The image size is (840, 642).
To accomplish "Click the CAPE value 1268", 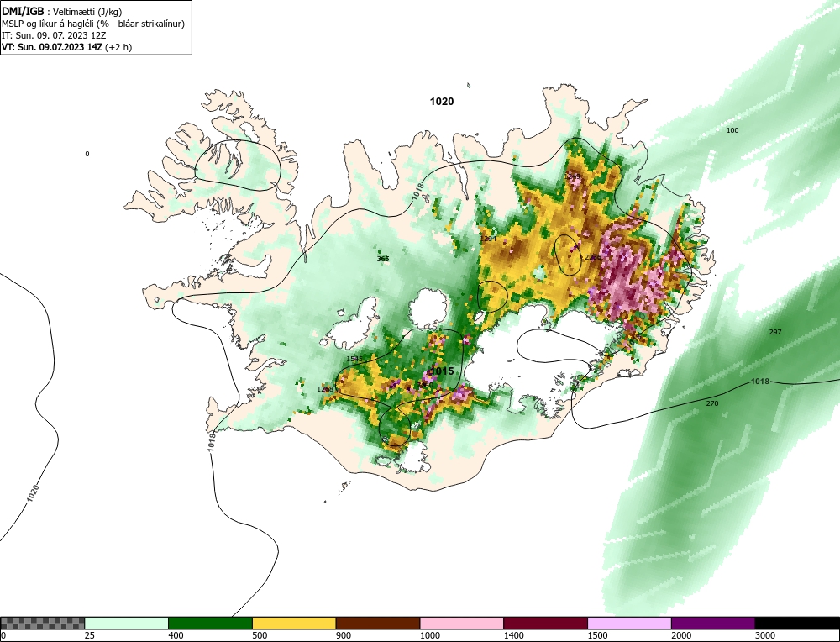I will click(x=325, y=389).
